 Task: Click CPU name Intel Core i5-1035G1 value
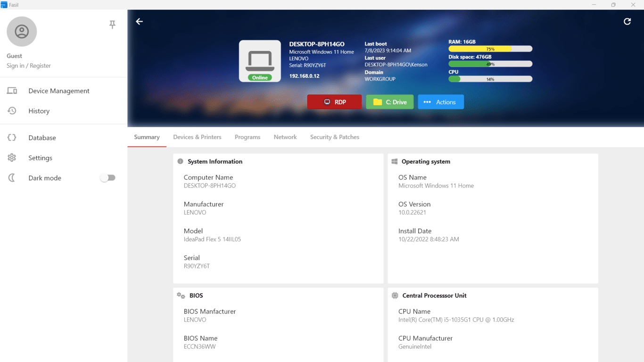pyautogui.click(x=456, y=320)
